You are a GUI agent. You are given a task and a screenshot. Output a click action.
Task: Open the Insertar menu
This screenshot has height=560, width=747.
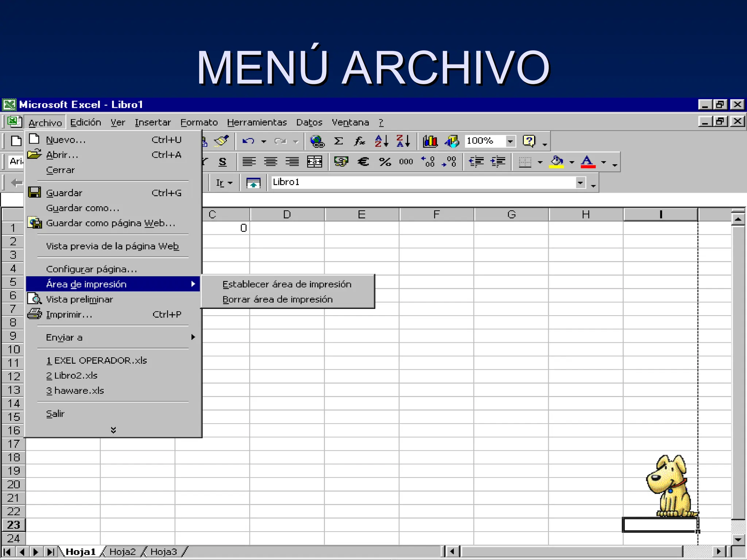[x=153, y=122]
